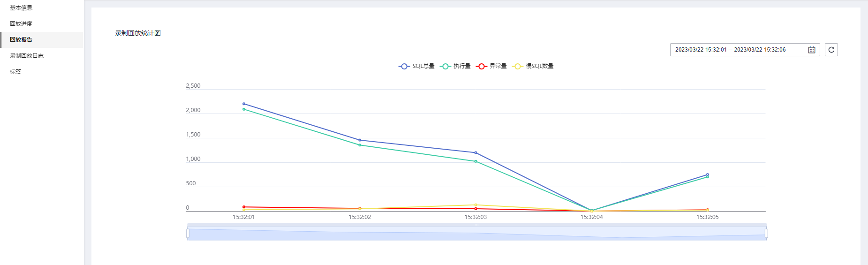The image size is (868, 265).
Task: Toggle the 慢SQL数量 legend series
Action: (533, 66)
